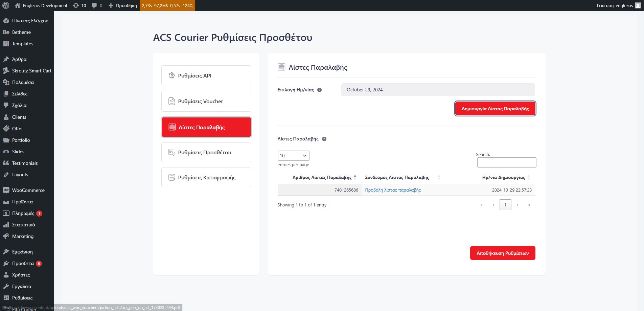Click Γεια σου, englezos account text
Screen dimensions: 644x311
click(x=615, y=5)
